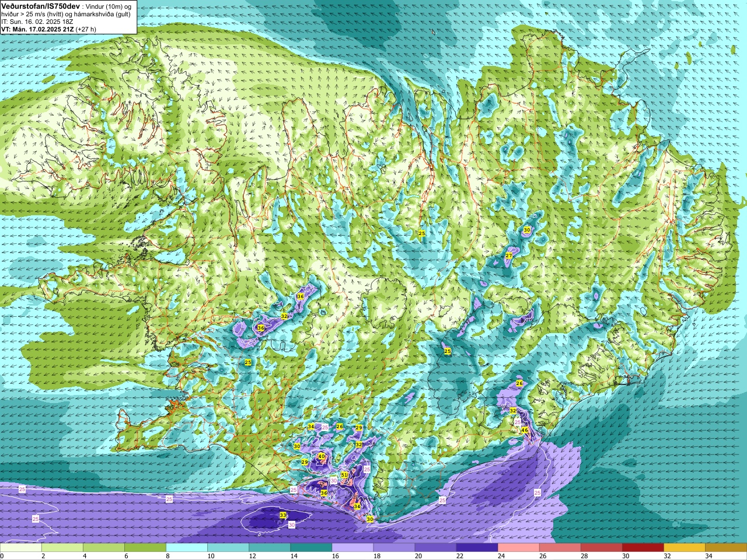
Task: Pick the 32–34 m/s golden yellow swatch
Action: coord(684,548)
